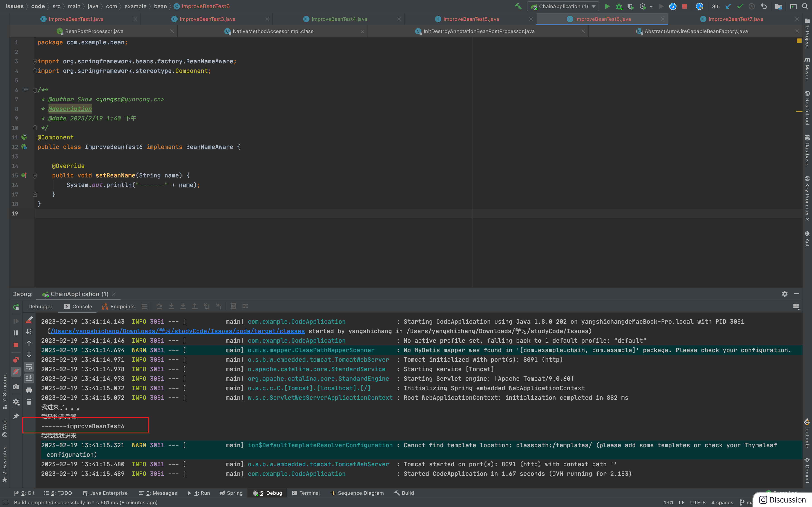This screenshot has width=812, height=507.
Task: Open the ChainApplication (1) run configuration dropdown
Action: [563, 6]
